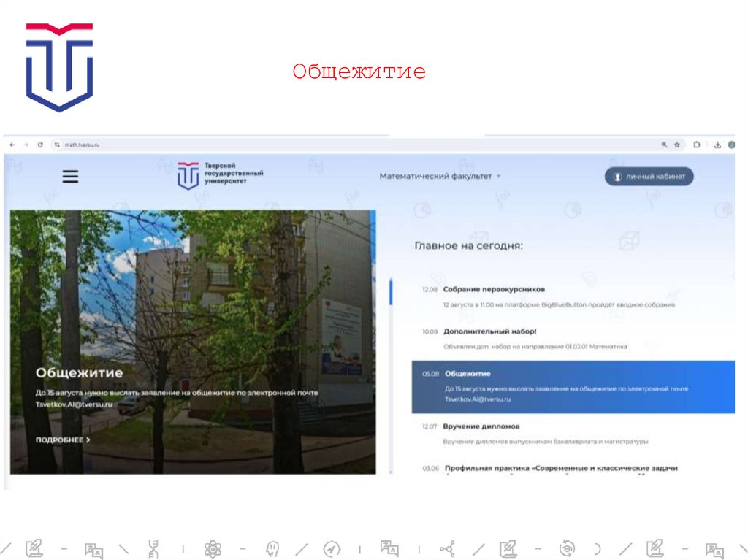Click the 10.08 date label
748x560 pixels.
(430, 331)
